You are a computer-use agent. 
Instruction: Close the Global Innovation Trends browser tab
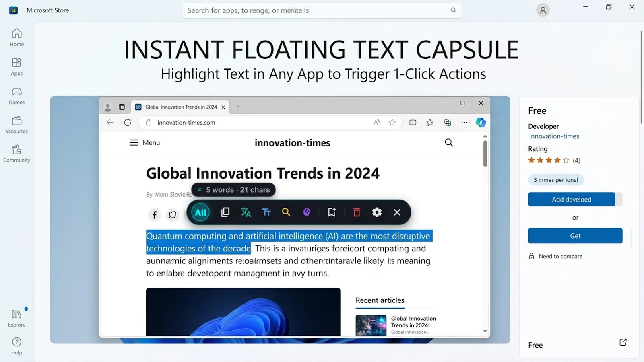[223, 107]
